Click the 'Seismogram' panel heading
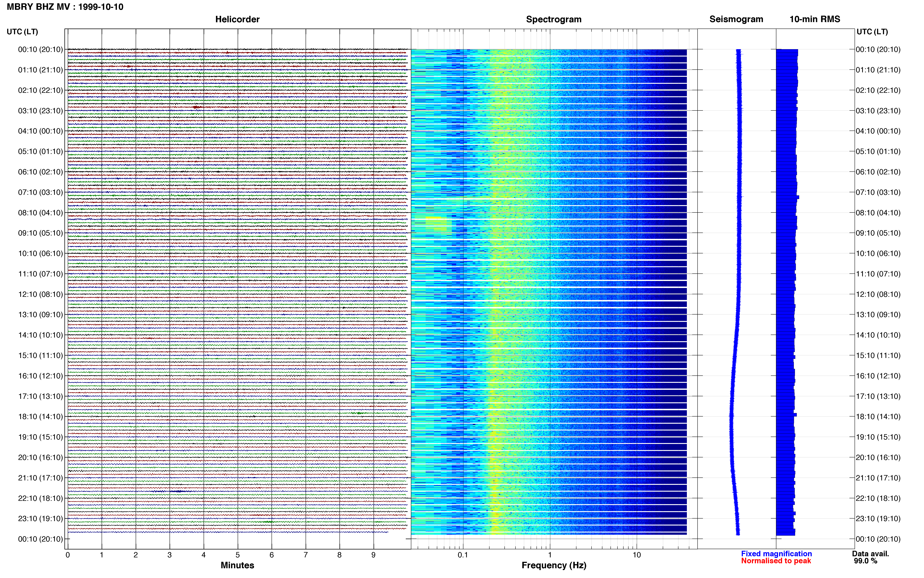The width and height of the screenshot is (924, 578). click(x=736, y=19)
